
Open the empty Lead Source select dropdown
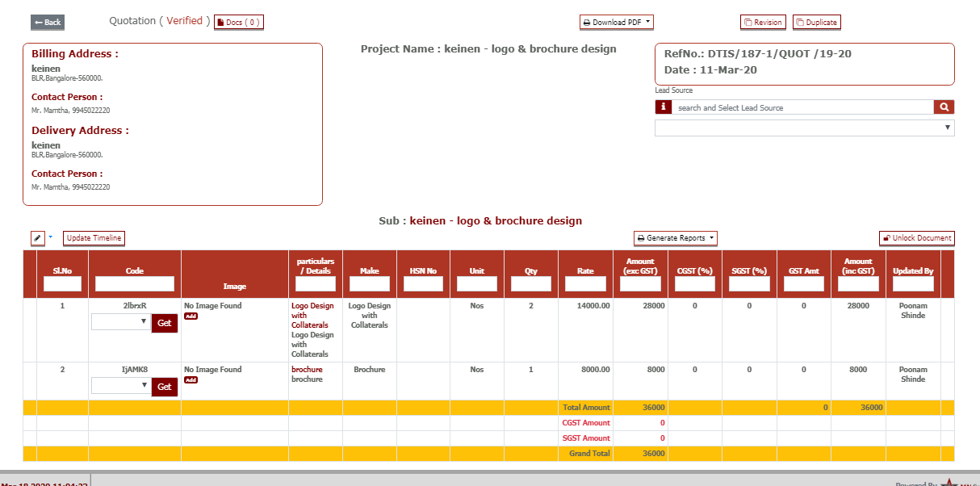click(x=805, y=128)
